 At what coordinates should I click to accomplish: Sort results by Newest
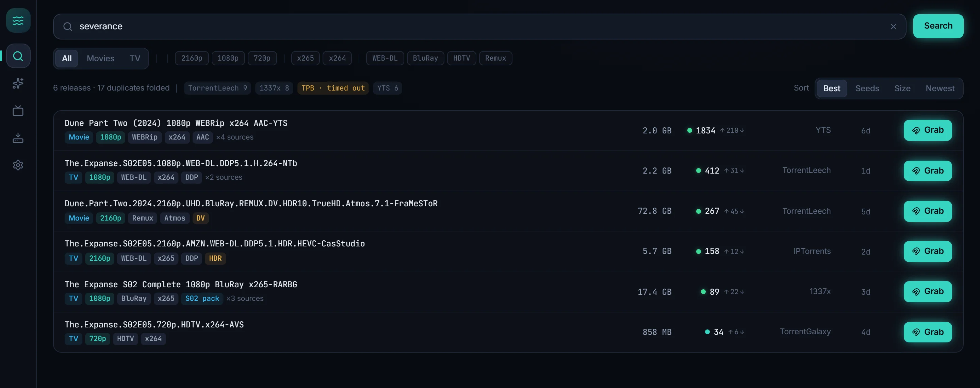click(x=940, y=88)
